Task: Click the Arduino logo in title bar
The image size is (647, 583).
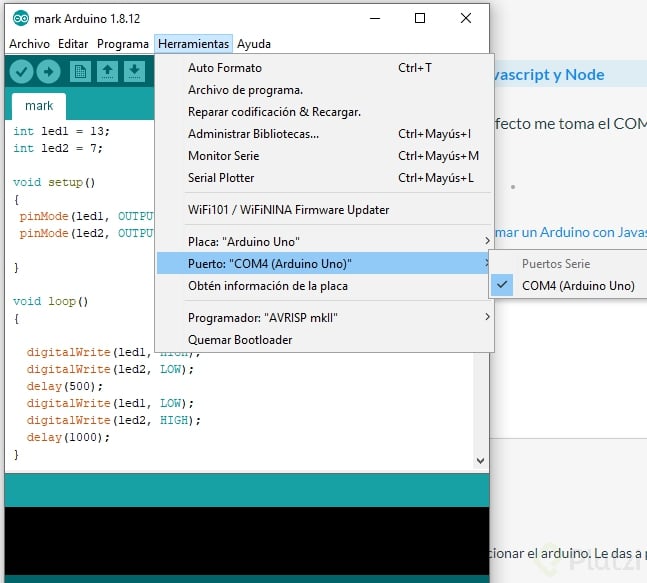Action: 21,19
